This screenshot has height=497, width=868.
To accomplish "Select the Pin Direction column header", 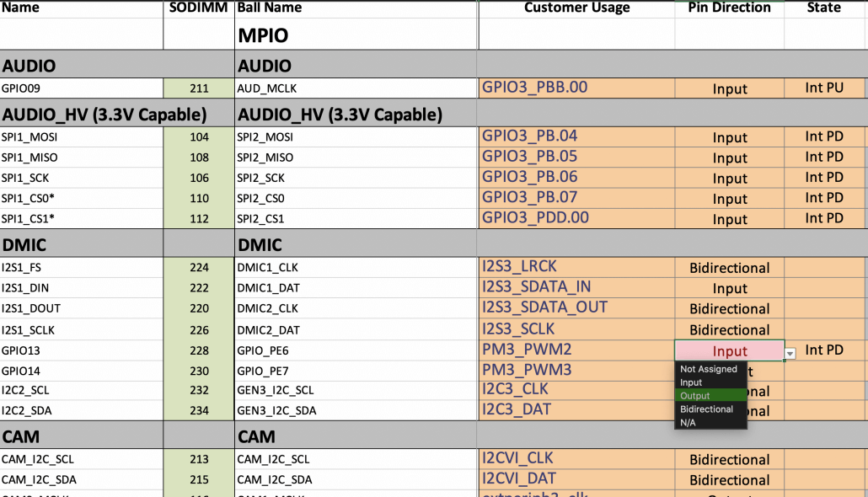I will (730, 8).
